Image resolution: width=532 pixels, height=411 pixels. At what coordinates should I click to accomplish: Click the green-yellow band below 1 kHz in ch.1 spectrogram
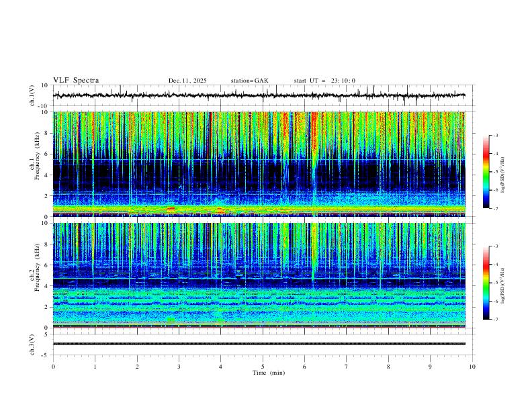(259, 209)
